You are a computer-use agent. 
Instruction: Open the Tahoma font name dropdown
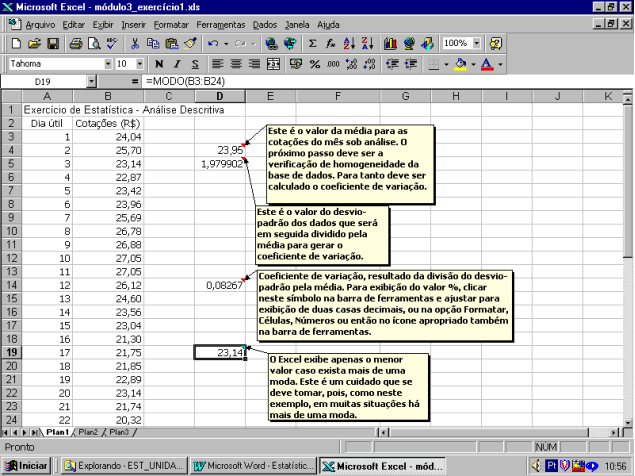coord(109,64)
